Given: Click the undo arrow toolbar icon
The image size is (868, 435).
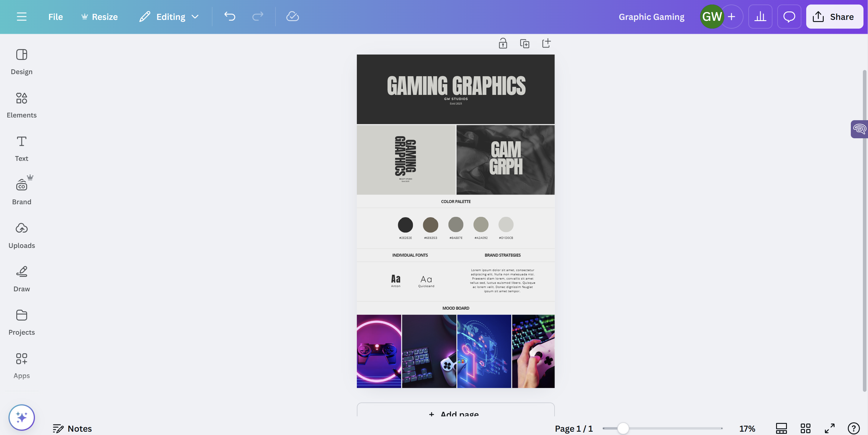Looking at the screenshot, I should tap(229, 16).
